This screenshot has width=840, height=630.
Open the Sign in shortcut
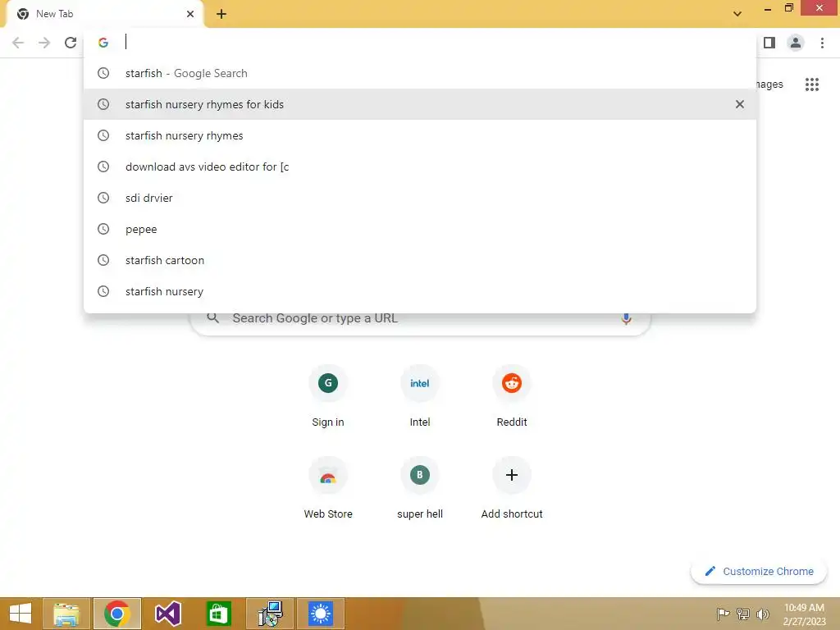pos(328,397)
